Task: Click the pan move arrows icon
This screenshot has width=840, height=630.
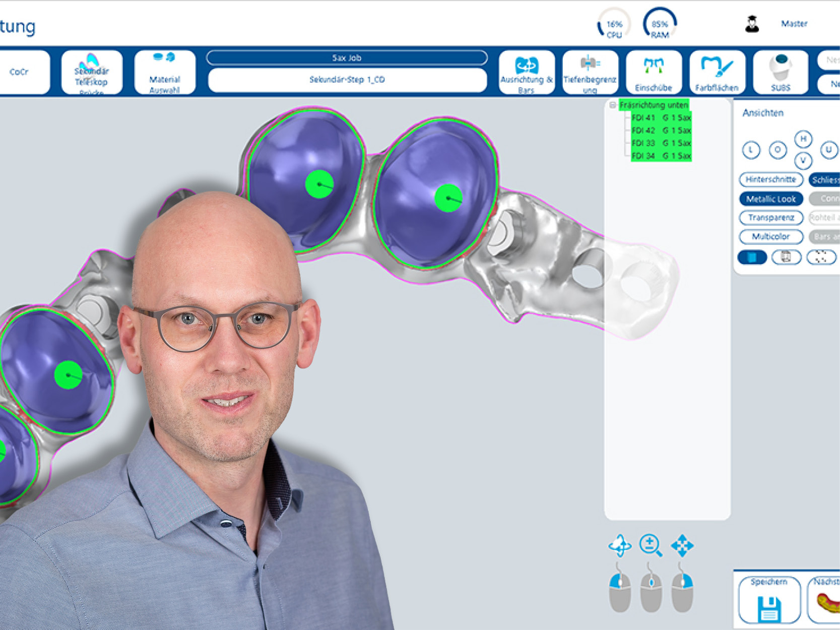Action: coord(682,545)
